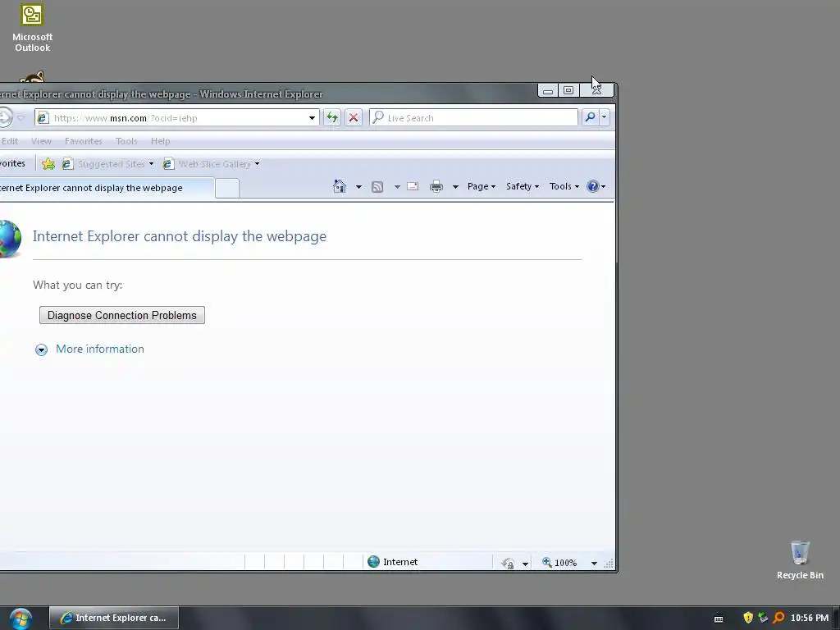Click the More information link

[x=100, y=349]
